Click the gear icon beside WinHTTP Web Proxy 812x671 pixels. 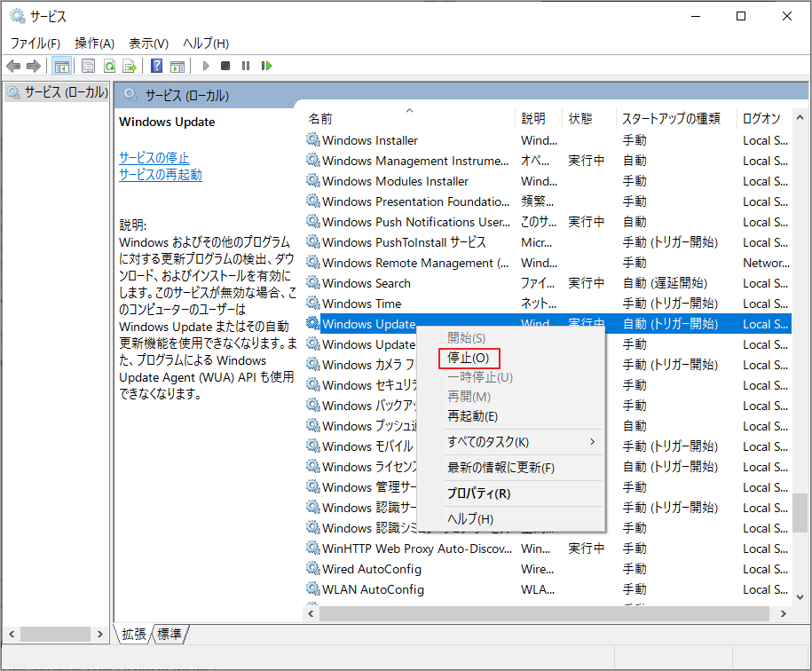tap(312, 548)
